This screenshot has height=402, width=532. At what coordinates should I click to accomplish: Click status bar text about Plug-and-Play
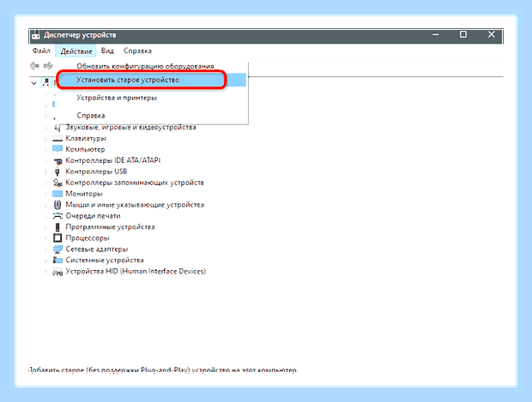[163, 369]
